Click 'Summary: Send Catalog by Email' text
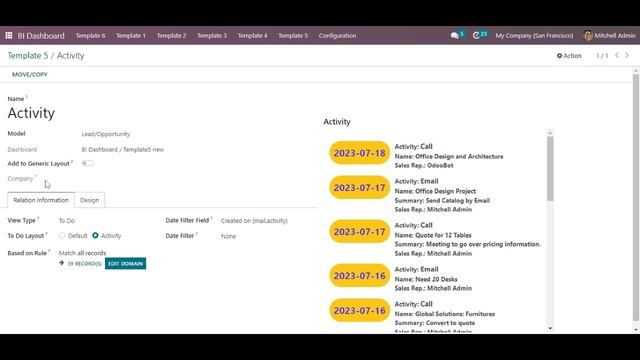 pos(442,200)
